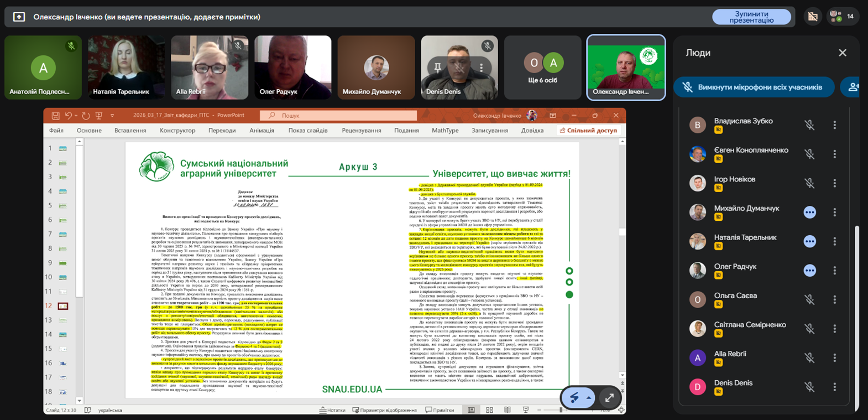This screenshot has width=868, height=420.
Task: Click the blue activity indicator beside Михайло Думанчук
Action: pos(809,212)
